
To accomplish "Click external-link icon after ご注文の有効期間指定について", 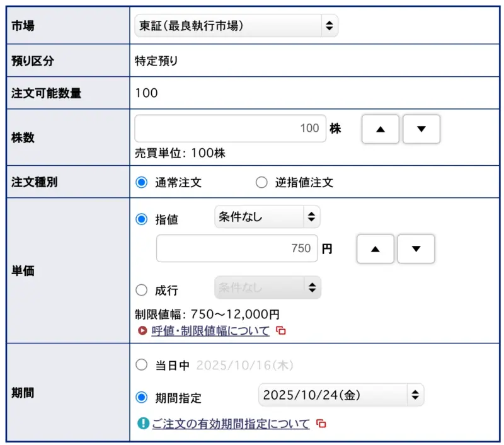I will pos(321,424).
